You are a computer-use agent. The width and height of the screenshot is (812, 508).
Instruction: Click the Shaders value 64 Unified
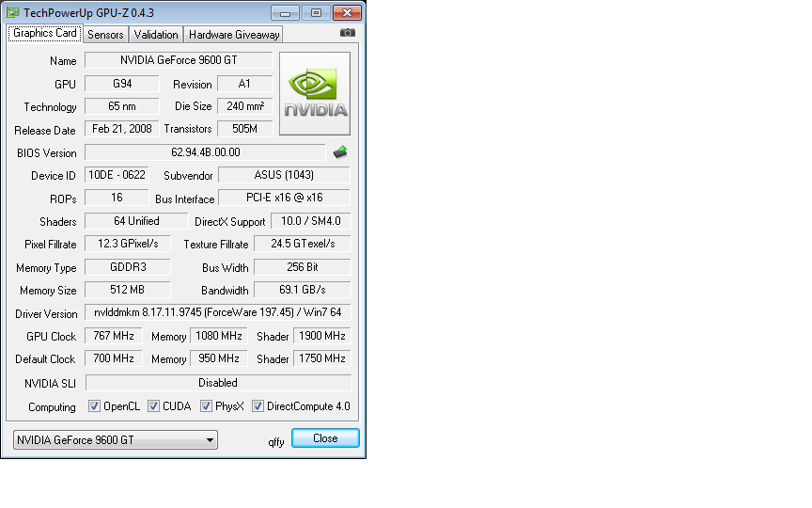136,221
